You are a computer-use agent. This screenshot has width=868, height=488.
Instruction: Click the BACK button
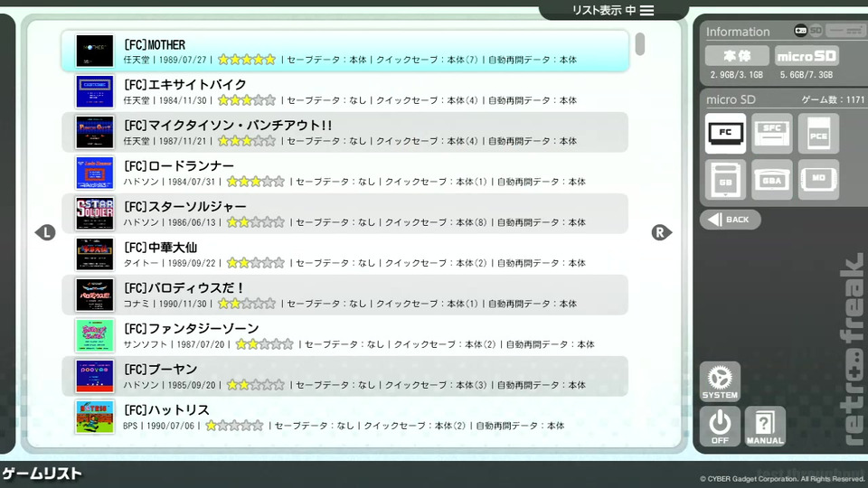click(x=731, y=219)
